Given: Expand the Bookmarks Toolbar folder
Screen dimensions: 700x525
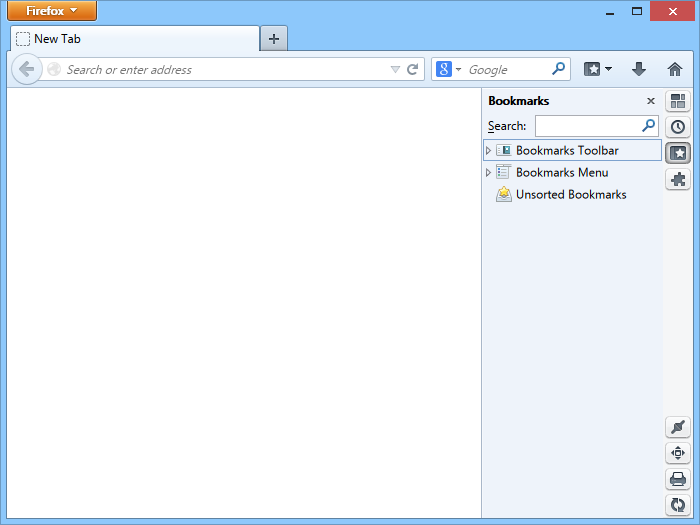Looking at the screenshot, I should point(488,151).
